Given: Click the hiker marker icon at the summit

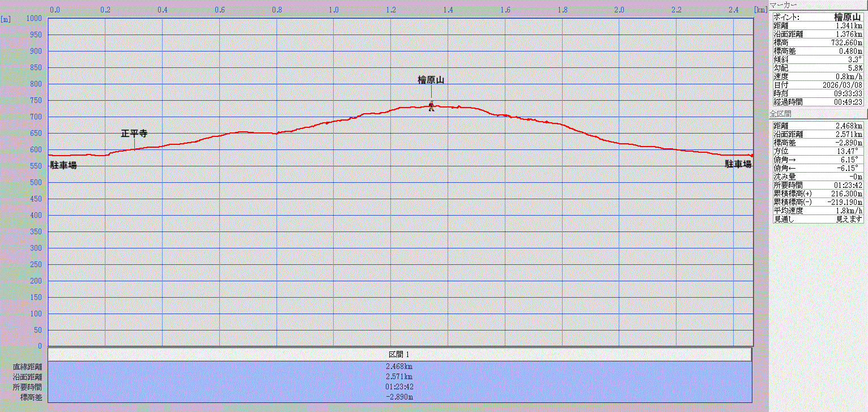Looking at the screenshot, I should coord(431,106).
